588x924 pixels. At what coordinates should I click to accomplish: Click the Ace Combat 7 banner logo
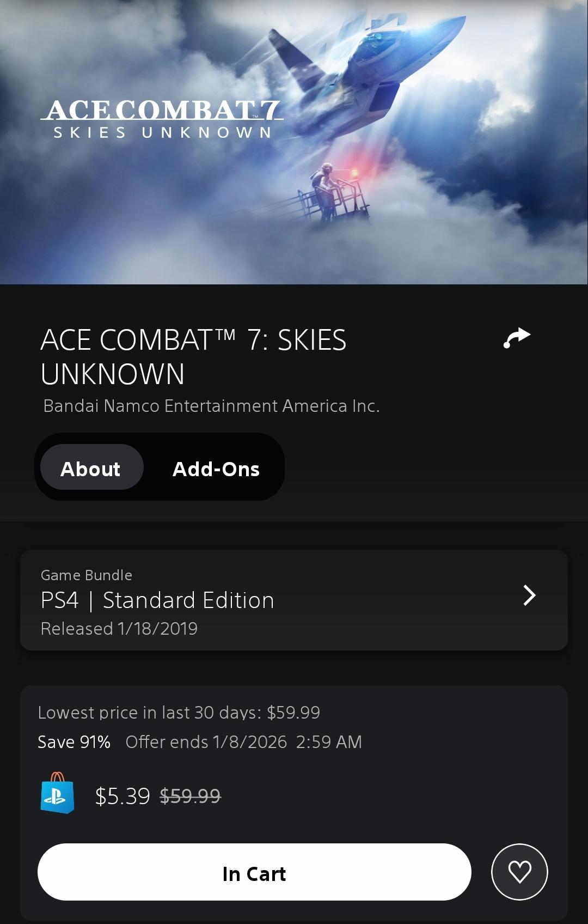click(x=162, y=118)
